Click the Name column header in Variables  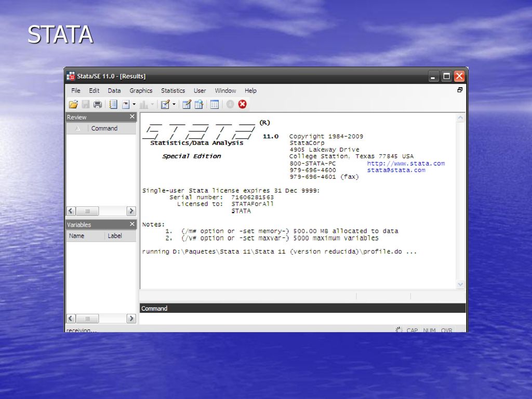85,236
